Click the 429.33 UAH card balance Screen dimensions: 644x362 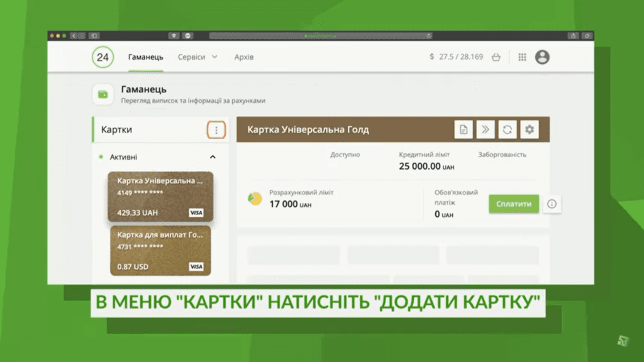tap(137, 212)
